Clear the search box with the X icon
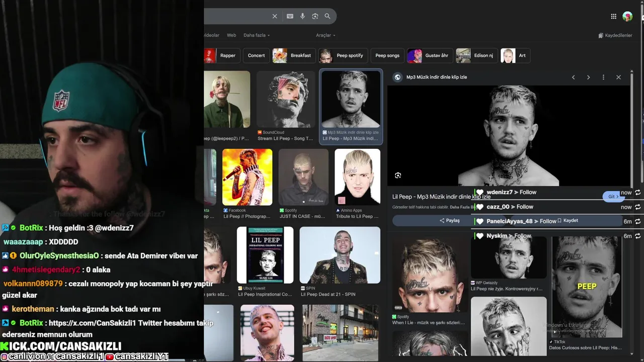644x362 pixels. (275, 16)
